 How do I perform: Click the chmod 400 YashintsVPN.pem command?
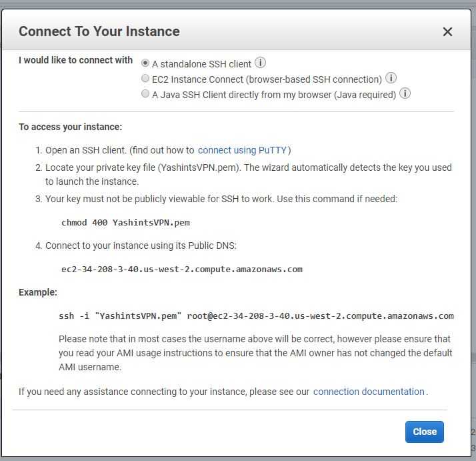[x=126, y=222]
